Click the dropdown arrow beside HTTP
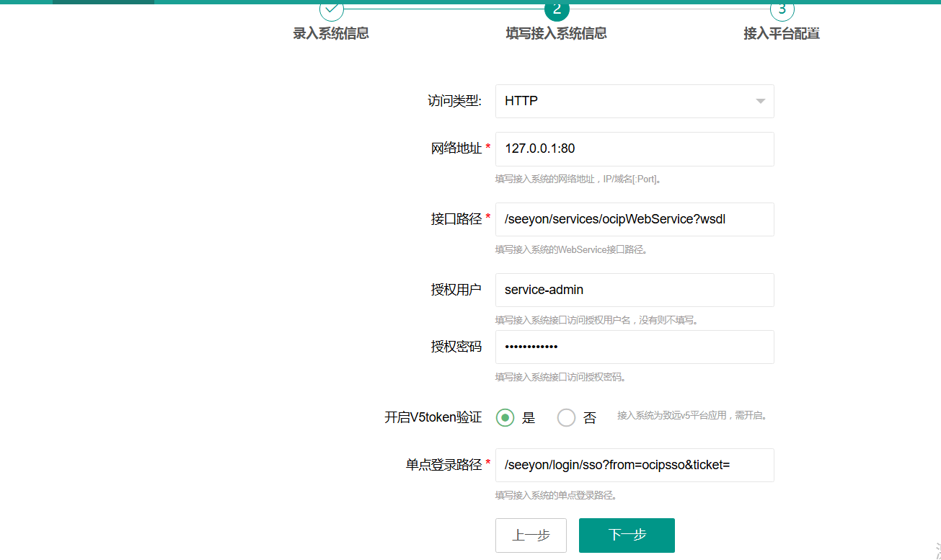The width and height of the screenshot is (941, 560). pyautogui.click(x=760, y=101)
